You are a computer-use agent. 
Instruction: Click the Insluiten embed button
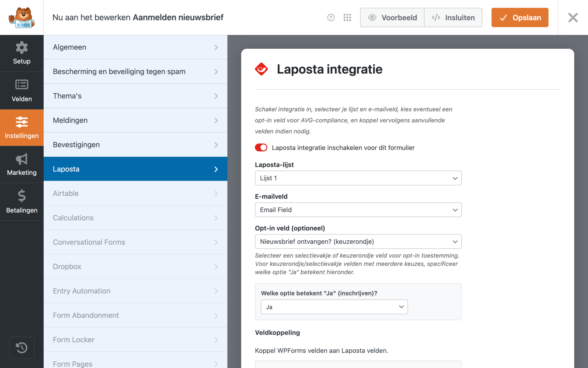tap(453, 18)
